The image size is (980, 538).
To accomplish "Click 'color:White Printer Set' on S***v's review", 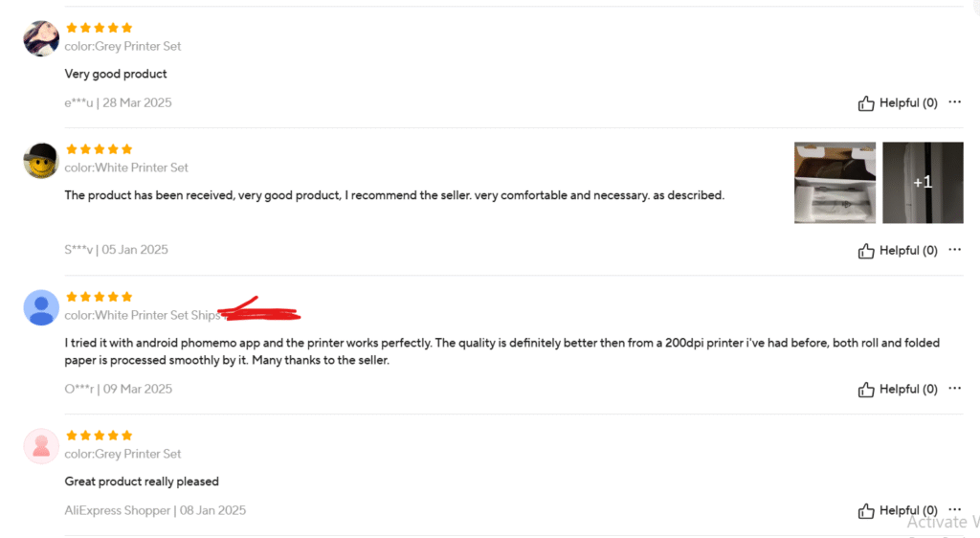I will (x=126, y=168).
